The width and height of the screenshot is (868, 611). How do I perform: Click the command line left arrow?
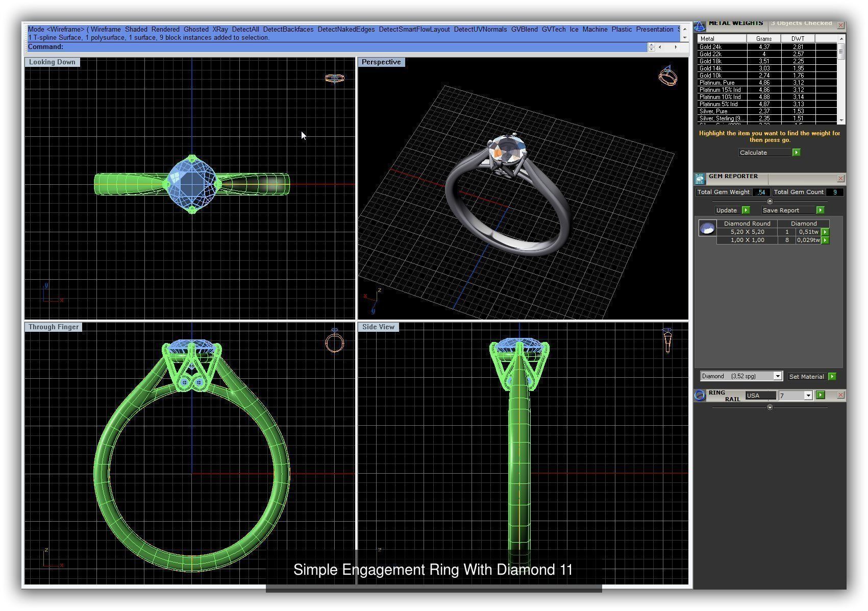click(660, 47)
